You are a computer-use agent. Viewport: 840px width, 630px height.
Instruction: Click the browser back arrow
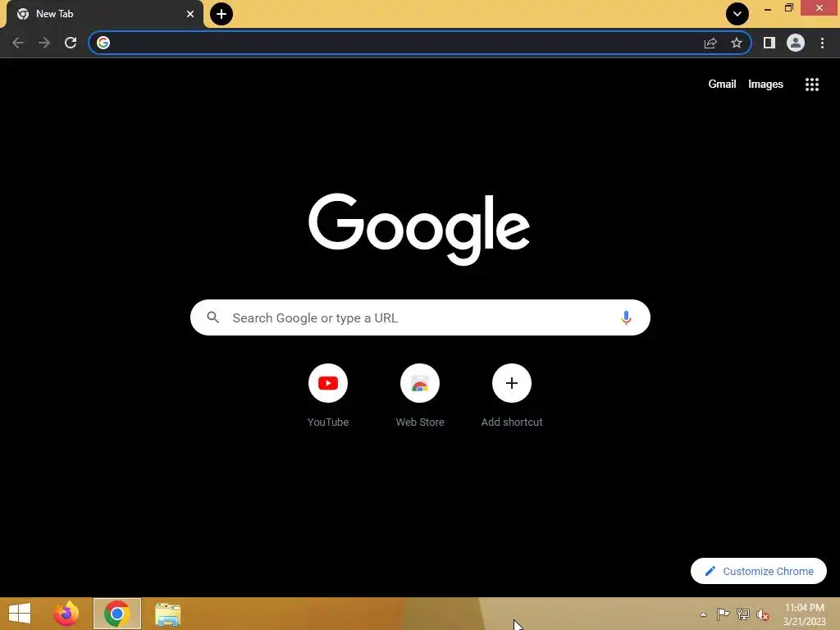[18, 43]
